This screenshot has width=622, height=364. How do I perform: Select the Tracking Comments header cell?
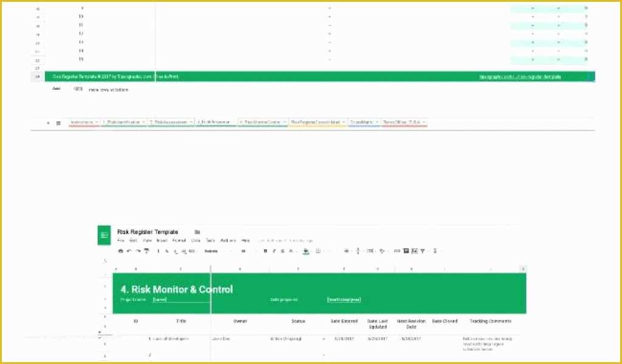pos(490,321)
